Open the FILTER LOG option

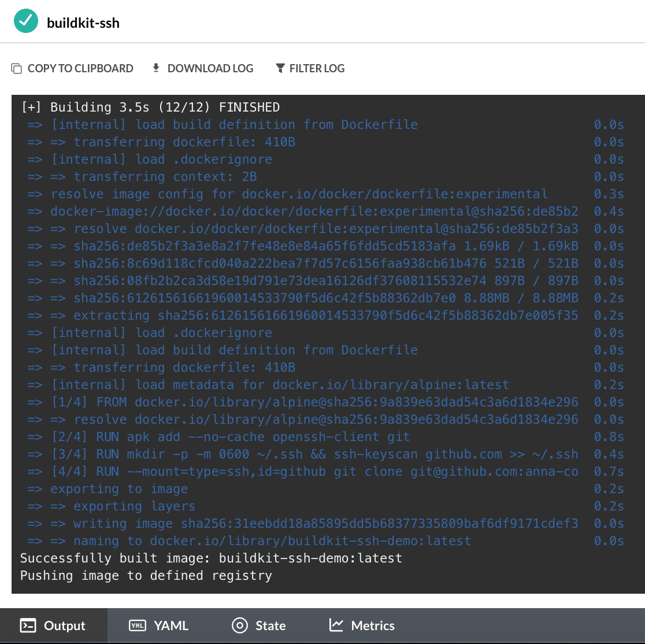[x=310, y=68]
